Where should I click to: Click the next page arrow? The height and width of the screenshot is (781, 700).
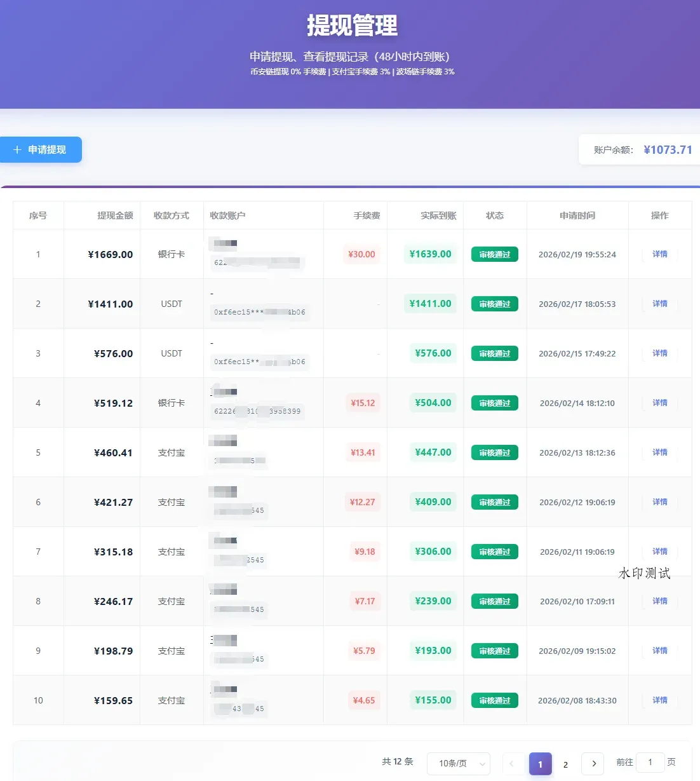592,764
